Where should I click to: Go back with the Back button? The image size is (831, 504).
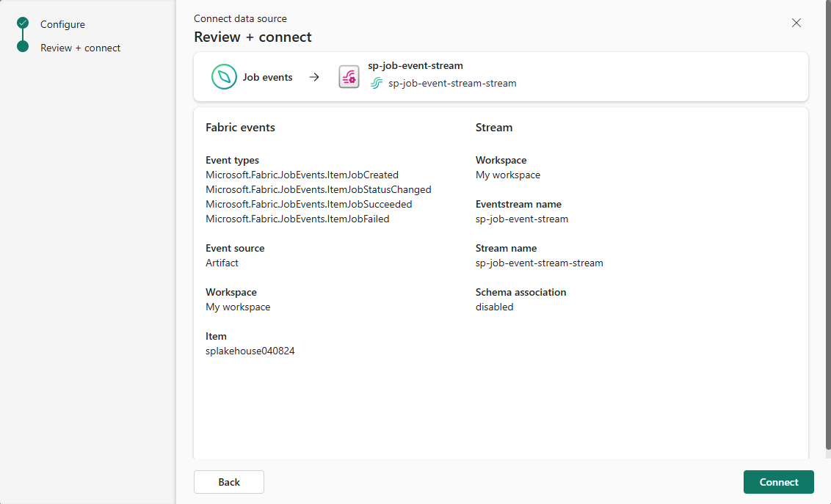[229, 482]
